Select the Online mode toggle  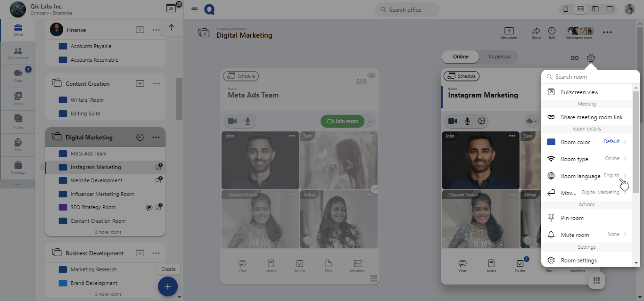pos(461,57)
